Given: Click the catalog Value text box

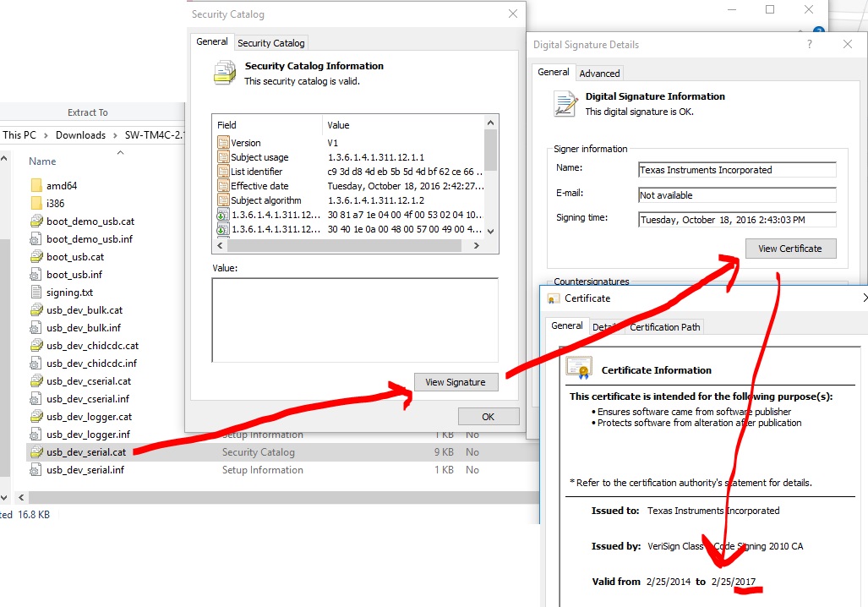Looking at the screenshot, I should 355,320.
